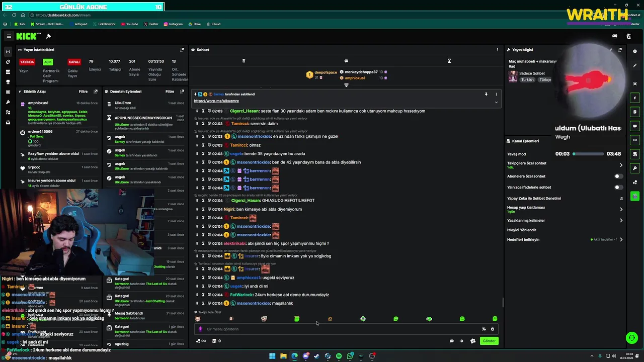Open the link icon in left sidebar

(x=8, y=62)
